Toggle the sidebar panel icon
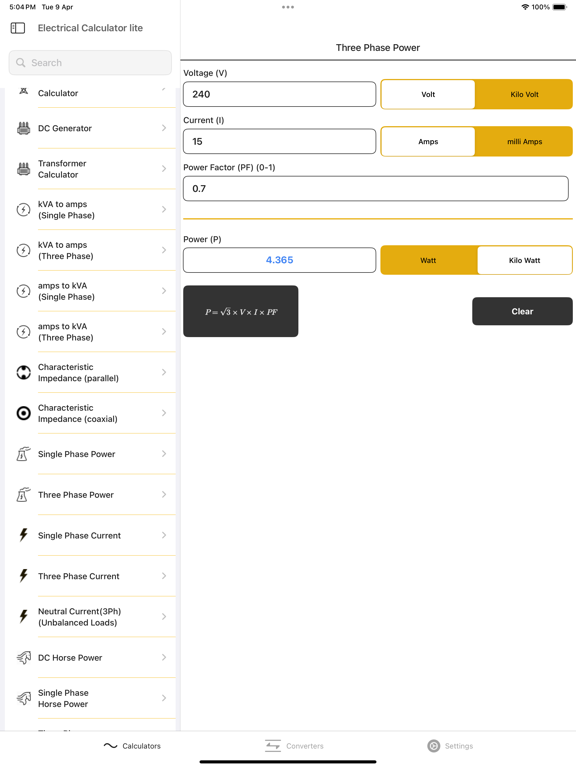Image resolution: width=576 pixels, height=768 pixels. pyautogui.click(x=18, y=28)
